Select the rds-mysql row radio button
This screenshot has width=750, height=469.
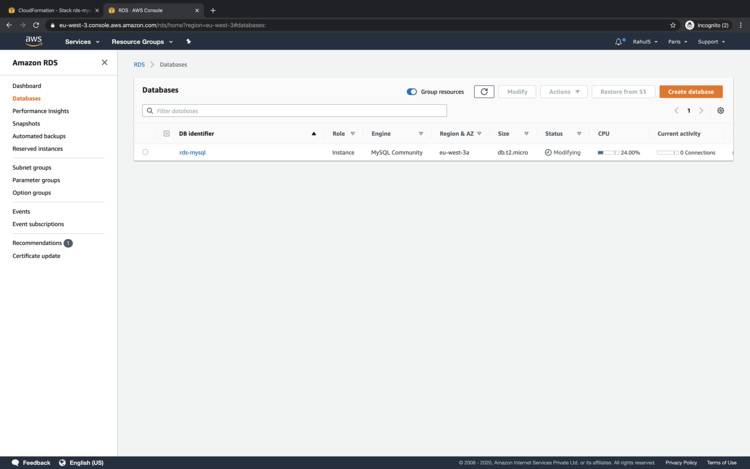[145, 153]
